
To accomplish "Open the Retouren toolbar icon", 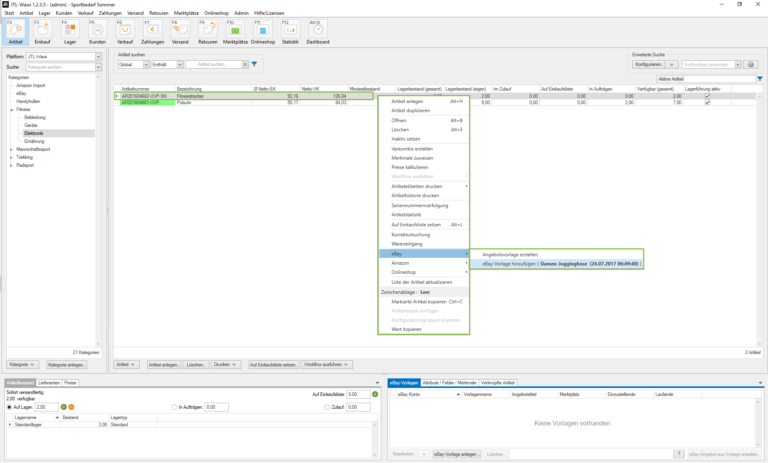I will [x=208, y=32].
